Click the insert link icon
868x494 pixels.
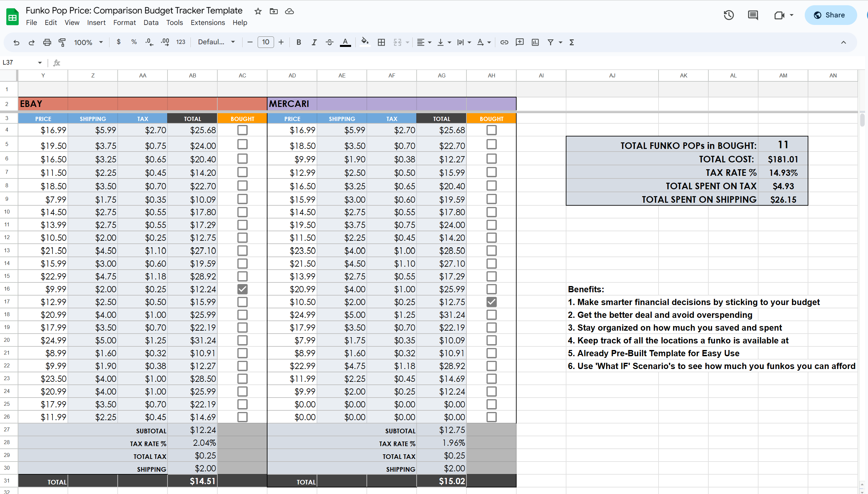pos(504,42)
